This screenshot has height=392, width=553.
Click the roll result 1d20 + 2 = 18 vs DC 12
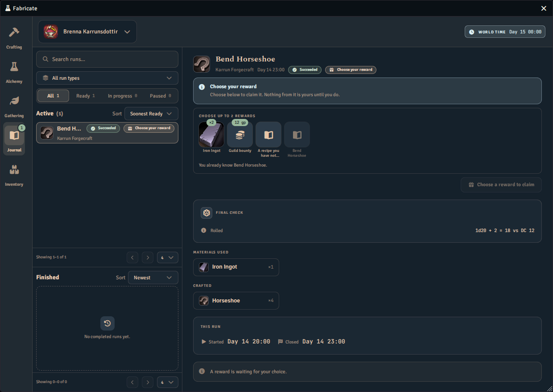[505, 231]
